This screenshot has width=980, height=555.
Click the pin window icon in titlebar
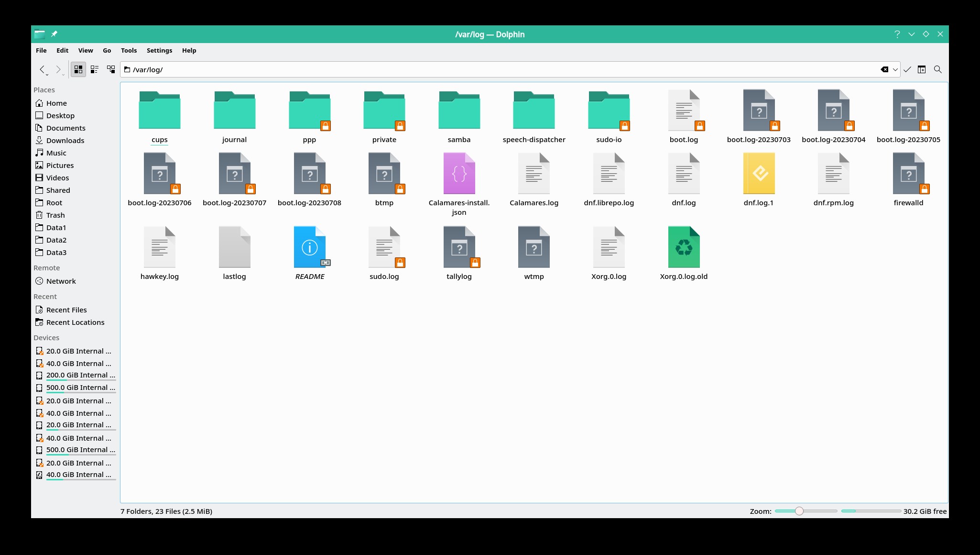click(x=54, y=34)
